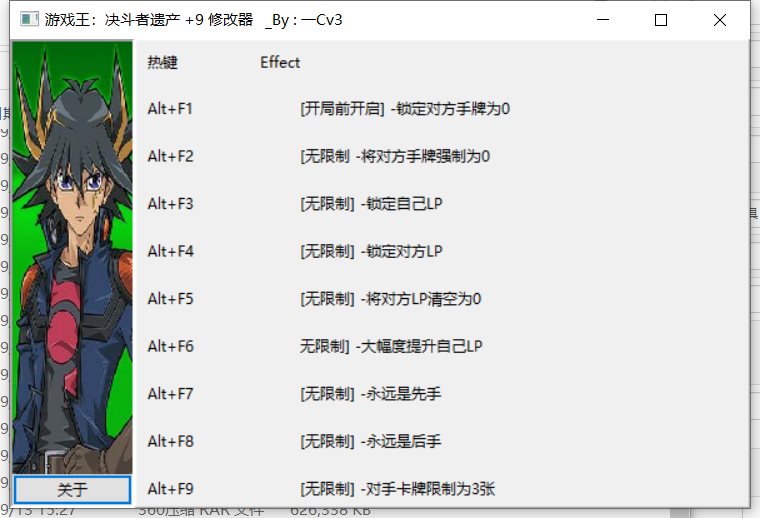The height and width of the screenshot is (518, 760).
Task: Click the window title 游戏王：决斗者遗产 +9 修改器
Action: point(149,19)
